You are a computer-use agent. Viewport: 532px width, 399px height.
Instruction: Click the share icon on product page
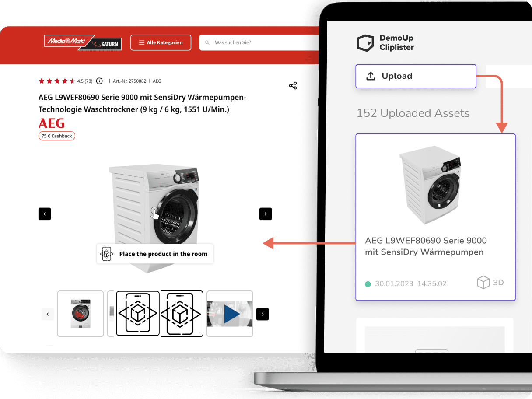click(293, 86)
